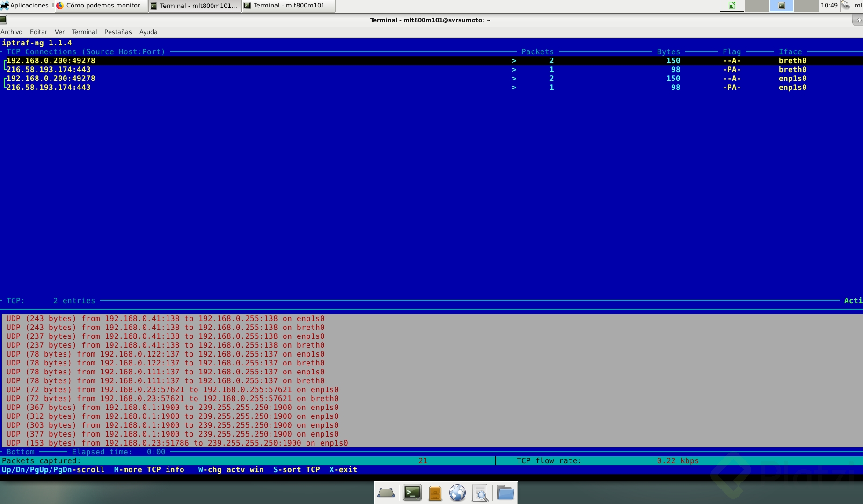This screenshot has height=504, width=863.
Task: Switch to the Firefox 'Cómo podemos monitor...' window
Action: click(101, 6)
